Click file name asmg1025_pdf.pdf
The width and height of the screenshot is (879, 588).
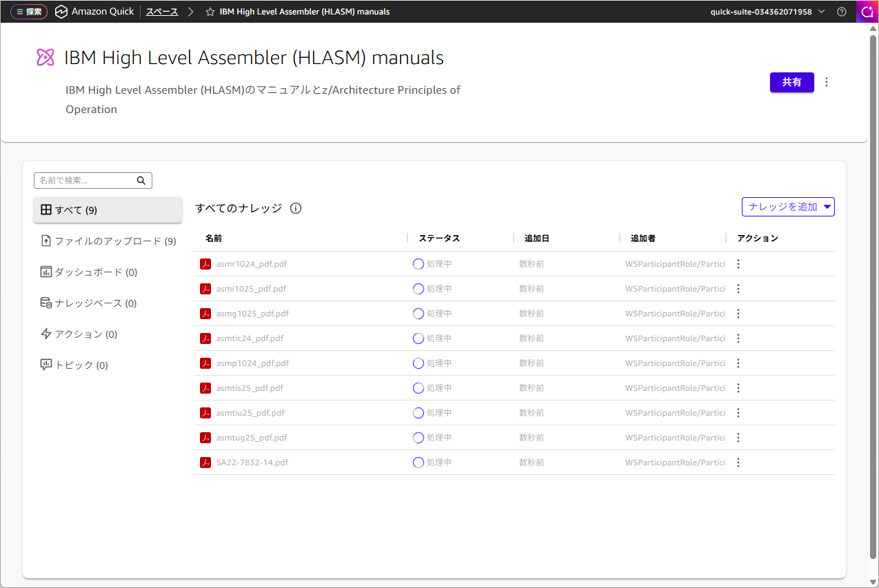pyautogui.click(x=252, y=314)
